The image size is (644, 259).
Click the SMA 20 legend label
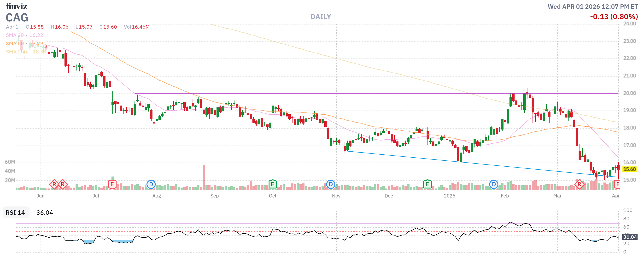(x=15, y=35)
